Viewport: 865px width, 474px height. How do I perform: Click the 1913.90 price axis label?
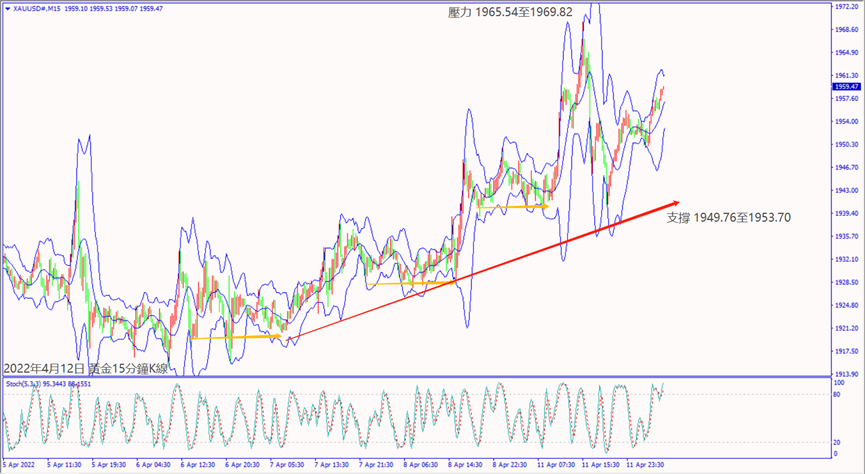coord(845,374)
